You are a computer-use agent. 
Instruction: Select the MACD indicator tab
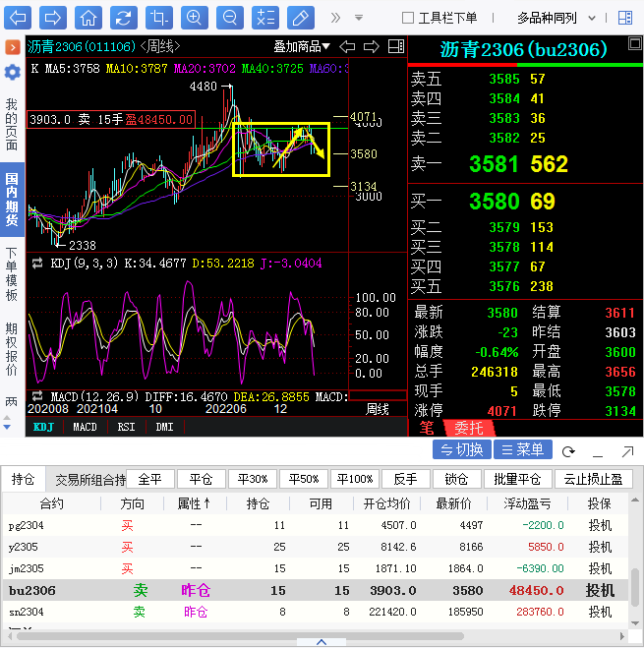(x=85, y=427)
